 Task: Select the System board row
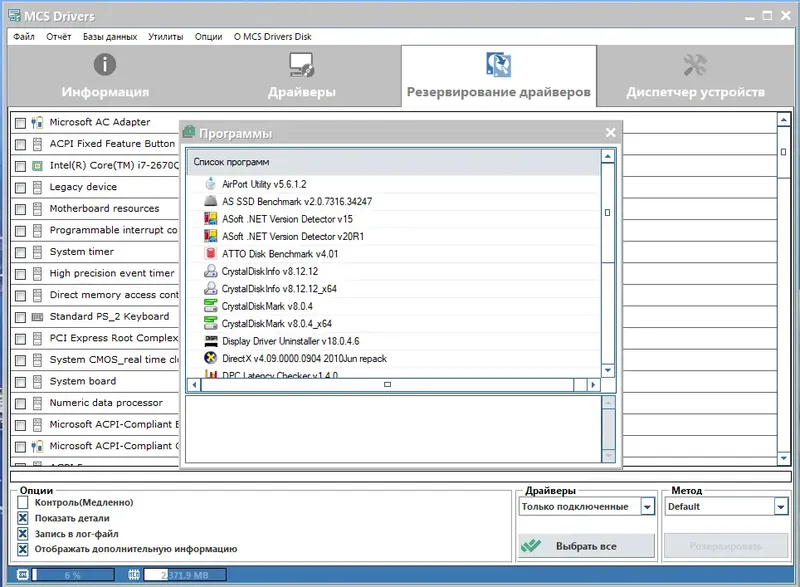click(95, 381)
